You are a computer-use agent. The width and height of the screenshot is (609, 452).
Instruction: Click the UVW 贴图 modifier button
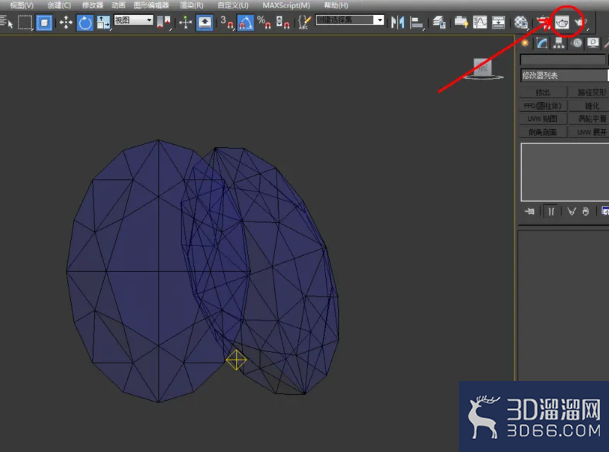(543, 119)
